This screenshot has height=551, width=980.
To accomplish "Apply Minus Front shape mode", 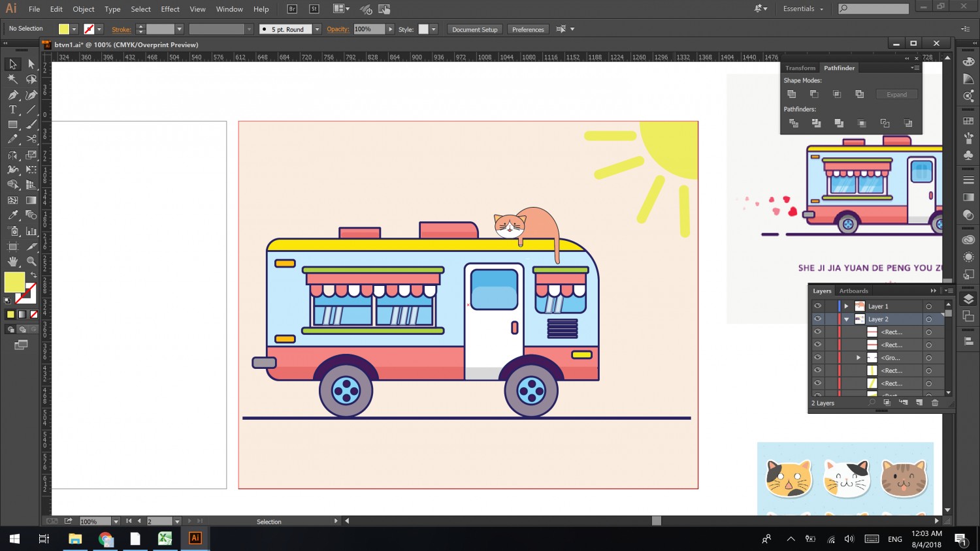I will point(814,94).
